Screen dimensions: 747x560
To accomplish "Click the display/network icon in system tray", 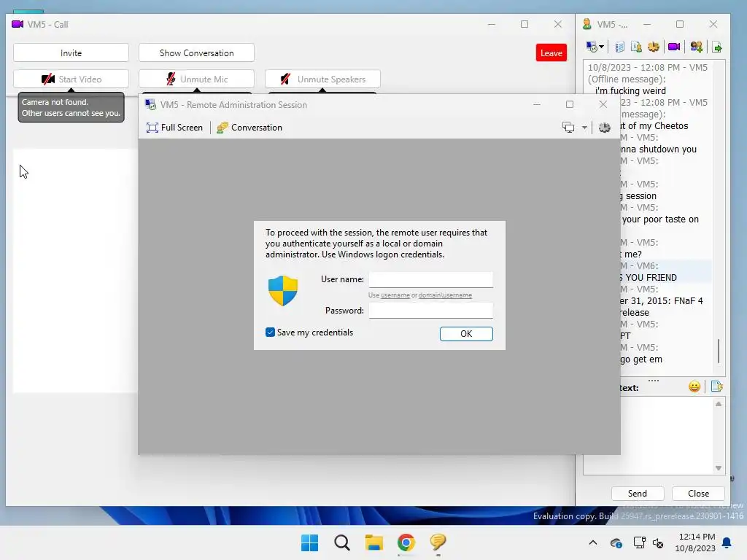I will pos(639,542).
